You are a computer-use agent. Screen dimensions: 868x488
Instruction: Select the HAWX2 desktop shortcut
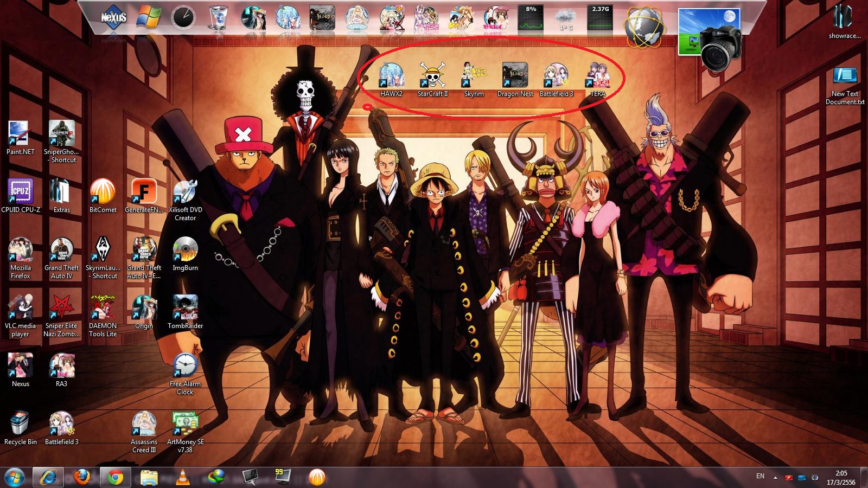[x=391, y=80]
